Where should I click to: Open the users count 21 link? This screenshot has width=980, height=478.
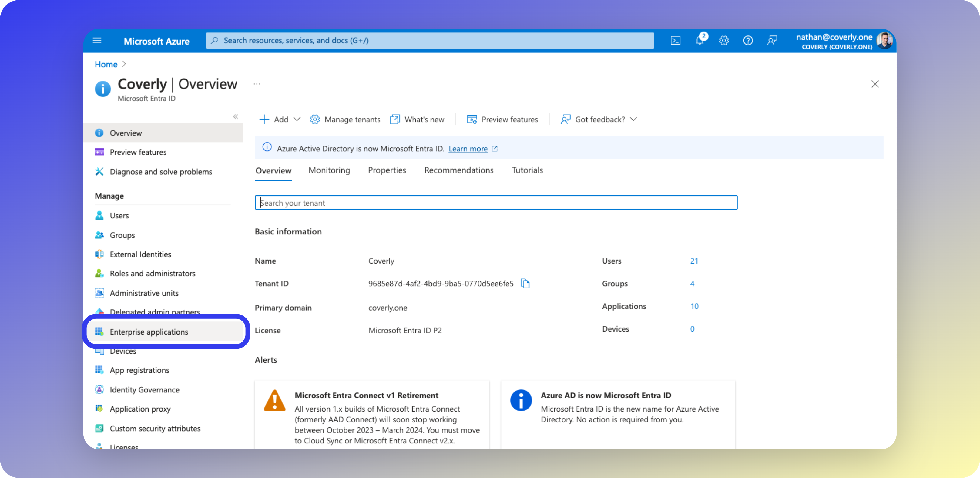[x=694, y=261]
